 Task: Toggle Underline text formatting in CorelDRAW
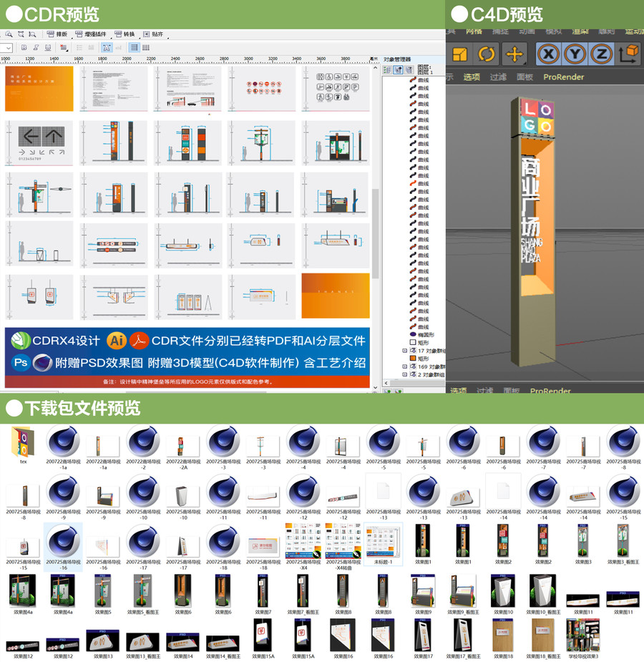tap(48, 48)
